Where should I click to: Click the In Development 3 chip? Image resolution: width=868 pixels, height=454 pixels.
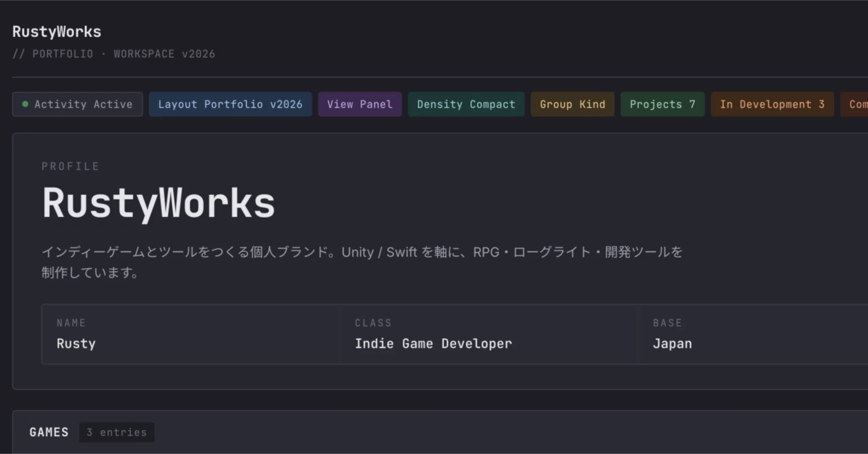click(x=772, y=104)
